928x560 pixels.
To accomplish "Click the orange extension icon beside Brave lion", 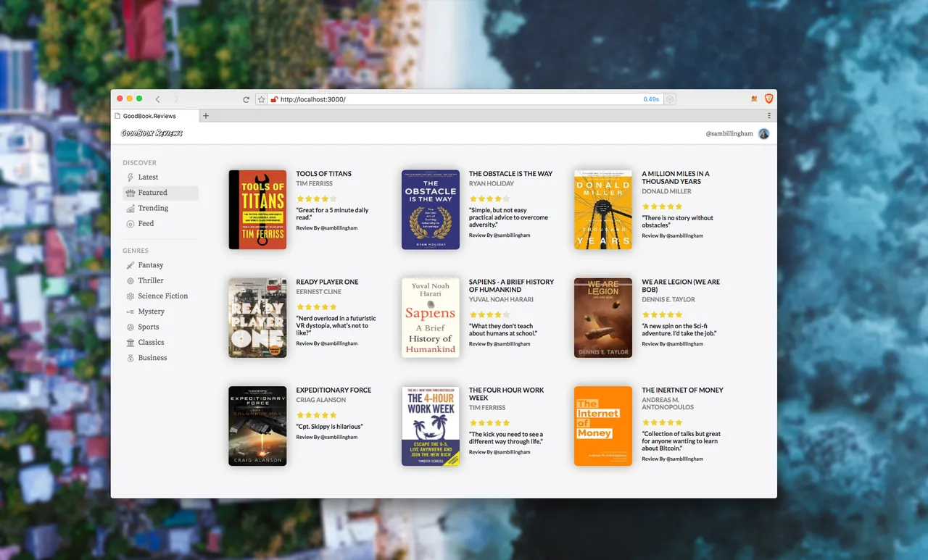I will click(x=754, y=99).
